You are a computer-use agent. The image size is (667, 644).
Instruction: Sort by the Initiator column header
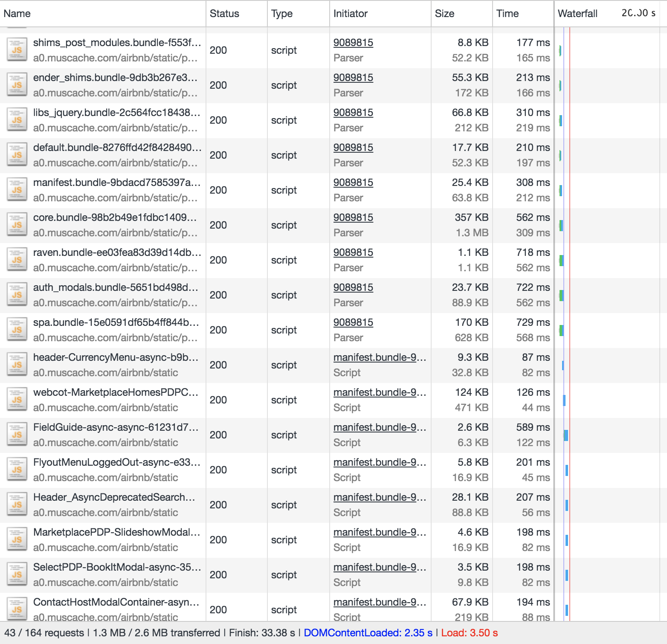(380, 14)
